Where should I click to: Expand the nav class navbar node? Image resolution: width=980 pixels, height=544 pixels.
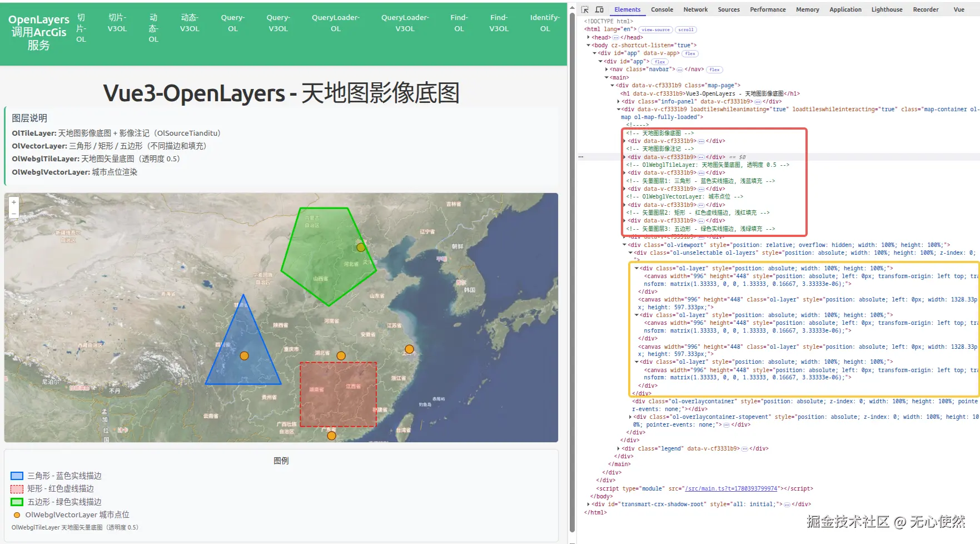pyautogui.click(x=607, y=70)
